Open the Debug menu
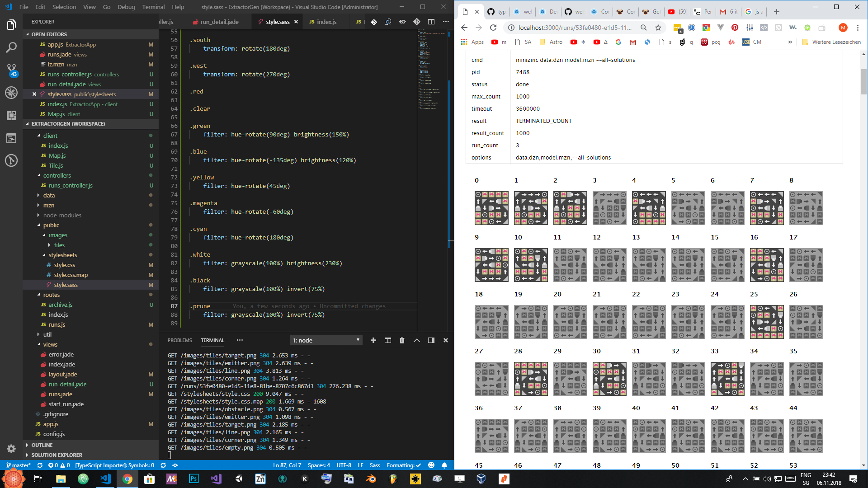This screenshot has width=868, height=488. (x=126, y=7)
